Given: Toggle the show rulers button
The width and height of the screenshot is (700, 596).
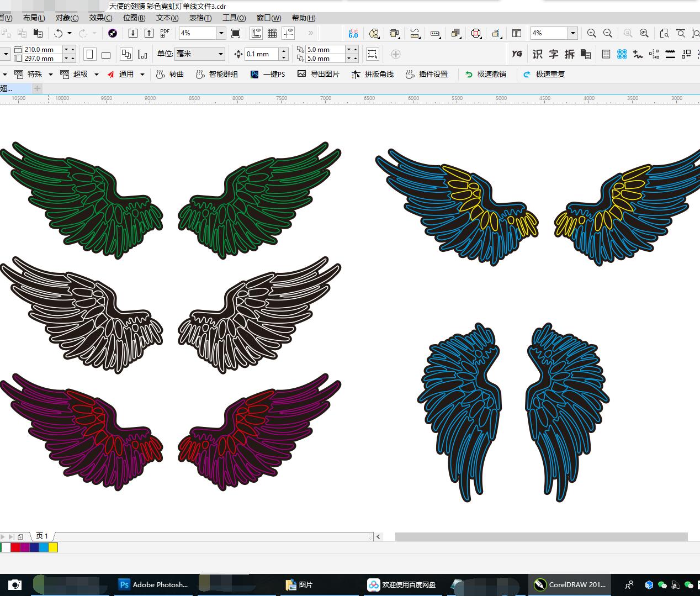Looking at the screenshot, I should pos(256,33).
